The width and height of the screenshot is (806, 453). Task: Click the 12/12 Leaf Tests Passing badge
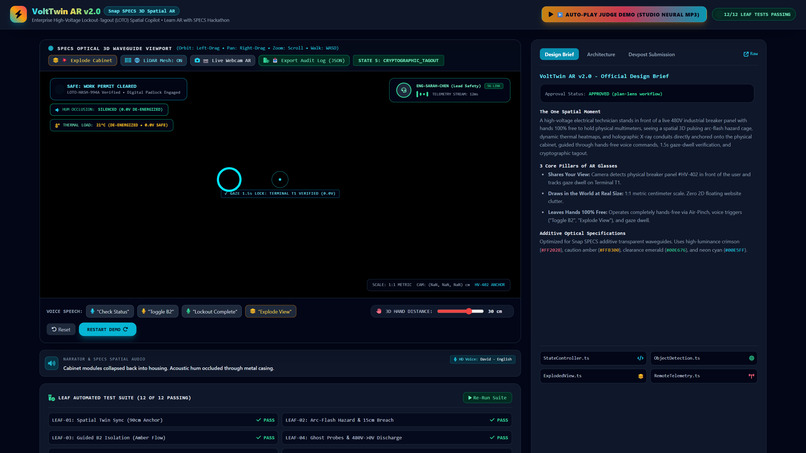(x=754, y=14)
